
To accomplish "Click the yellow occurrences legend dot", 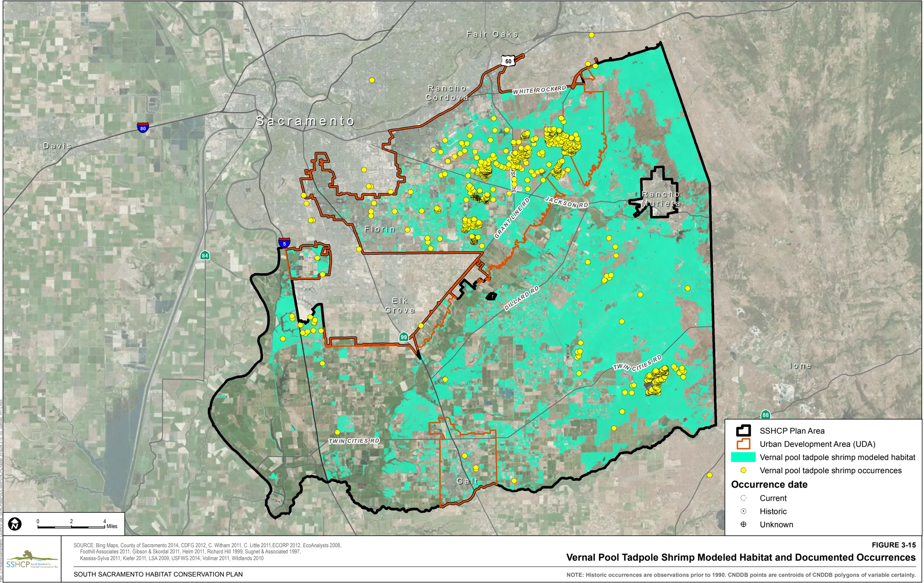I will coord(743,470).
